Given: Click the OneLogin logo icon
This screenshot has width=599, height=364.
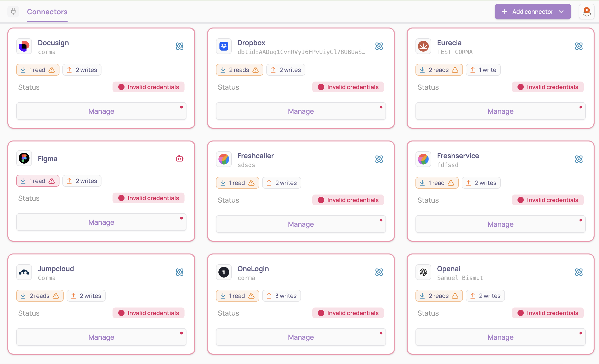Looking at the screenshot, I should (x=224, y=272).
